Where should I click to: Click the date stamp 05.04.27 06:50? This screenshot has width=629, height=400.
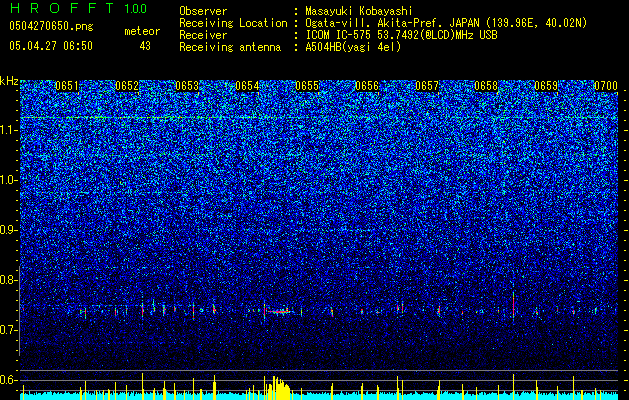(x=51, y=46)
